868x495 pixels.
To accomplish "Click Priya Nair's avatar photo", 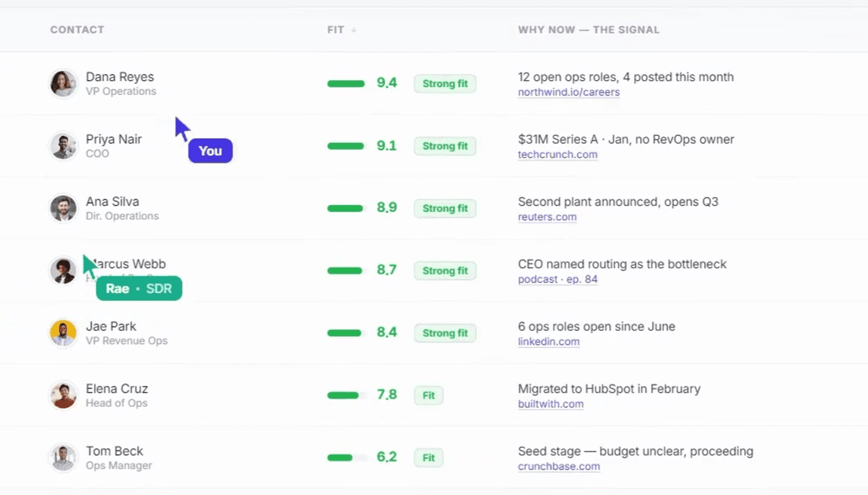I will (x=63, y=146).
